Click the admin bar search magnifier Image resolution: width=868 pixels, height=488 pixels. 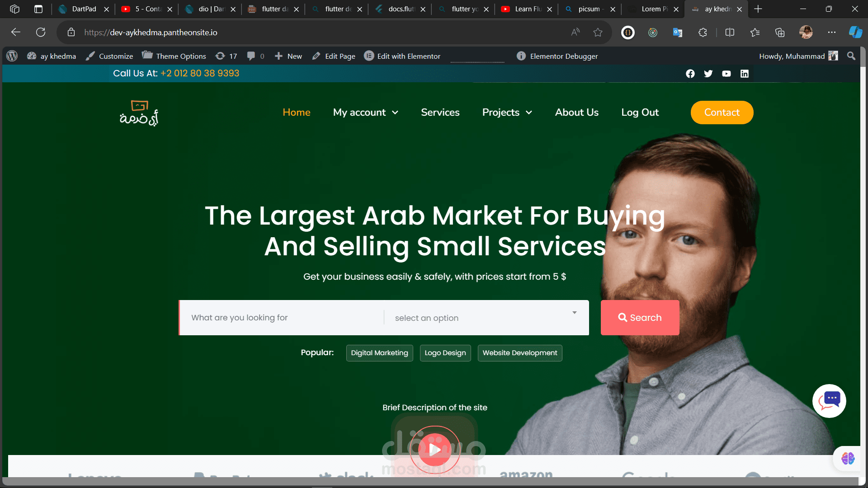[851, 56]
